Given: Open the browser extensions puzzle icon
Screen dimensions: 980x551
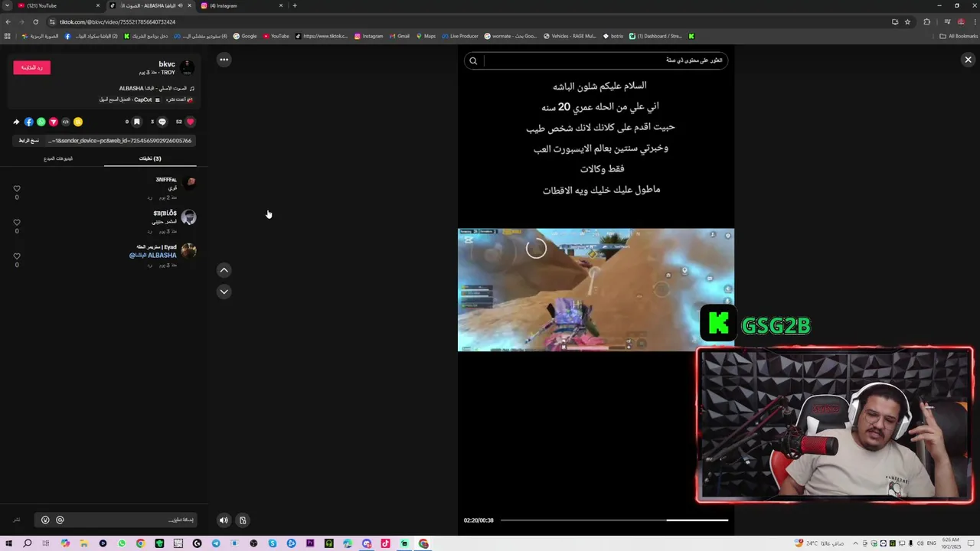Looking at the screenshot, I should point(926,21).
